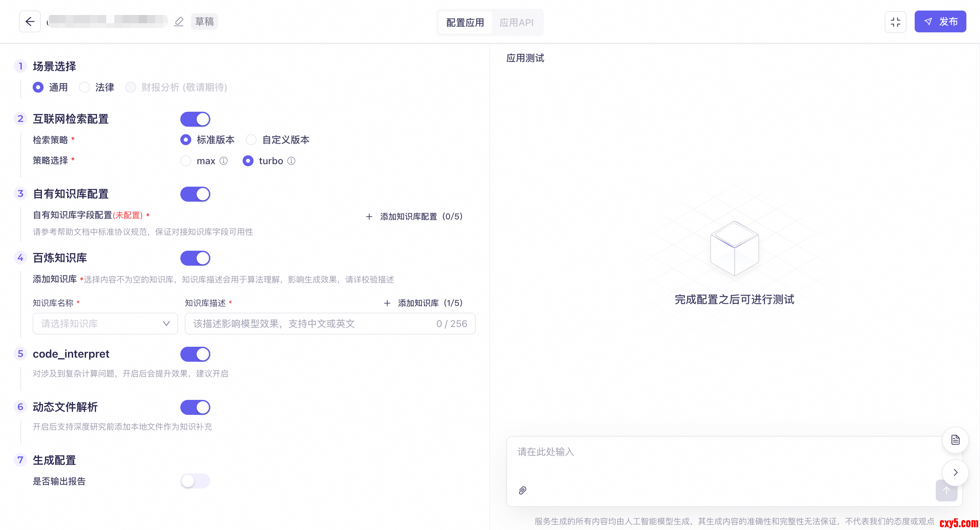This screenshot has height=530, width=980.
Task: Click the 发布 publish button
Action: click(940, 22)
